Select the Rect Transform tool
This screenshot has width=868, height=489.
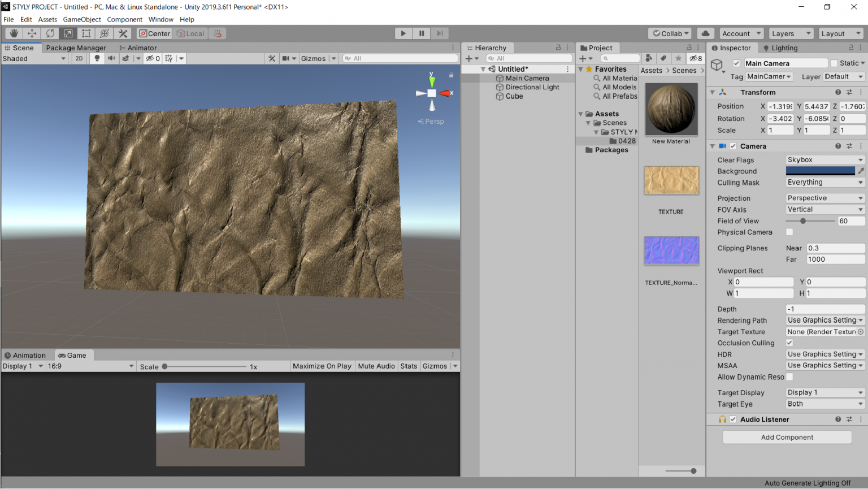coord(86,33)
